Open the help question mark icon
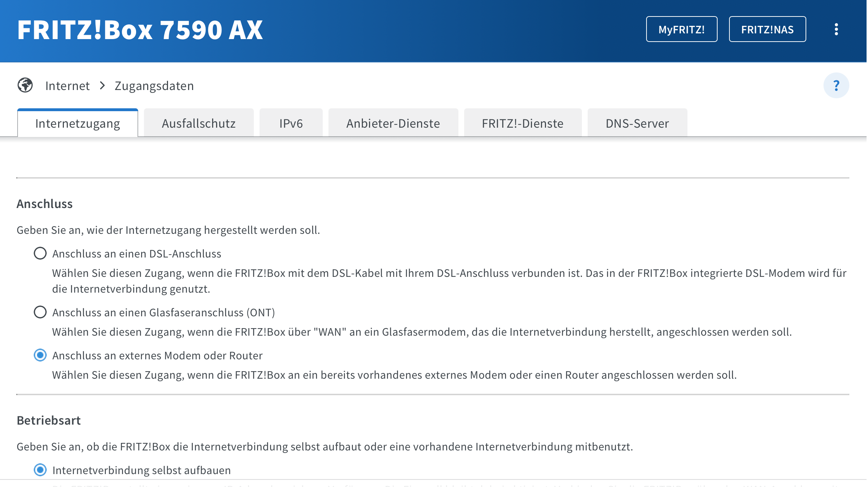This screenshot has height=487, width=868. 836,86
